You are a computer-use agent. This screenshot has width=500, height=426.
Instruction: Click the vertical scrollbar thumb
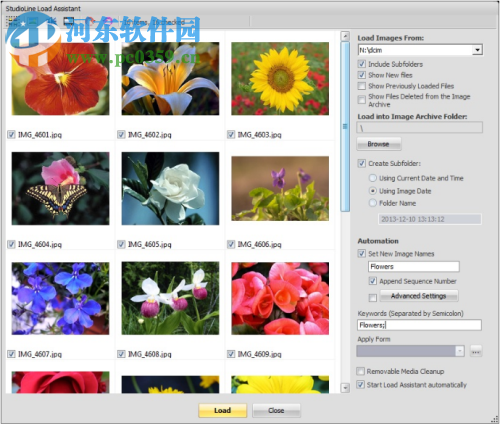345,127
